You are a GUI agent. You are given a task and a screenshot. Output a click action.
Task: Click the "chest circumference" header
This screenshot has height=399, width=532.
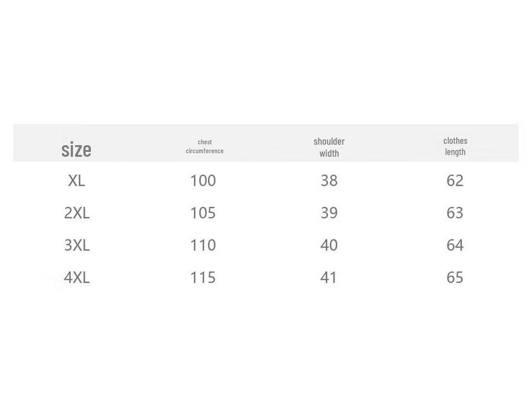[205, 146]
